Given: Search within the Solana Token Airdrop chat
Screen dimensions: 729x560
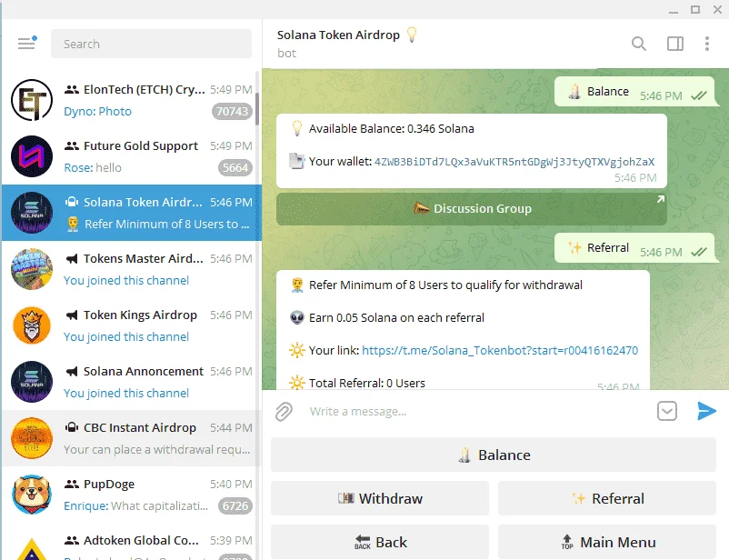Looking at the screenshot, I should coord(639,44).
